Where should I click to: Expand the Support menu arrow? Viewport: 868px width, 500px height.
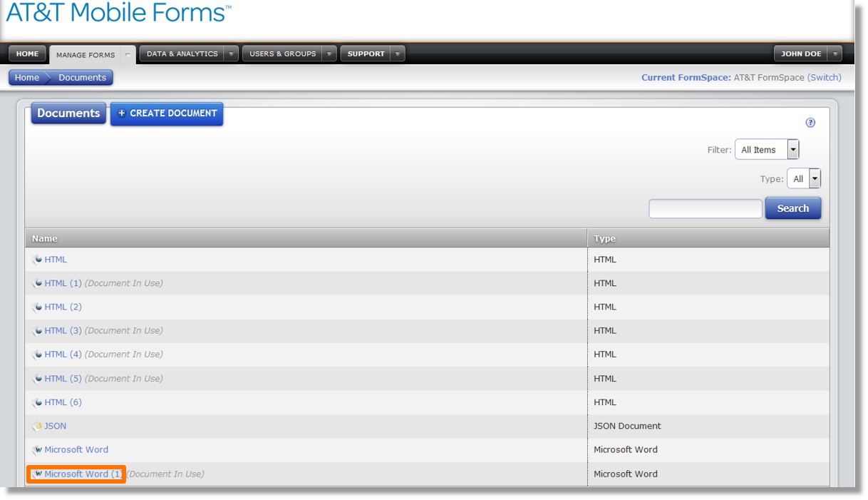[x=398, y=53]
